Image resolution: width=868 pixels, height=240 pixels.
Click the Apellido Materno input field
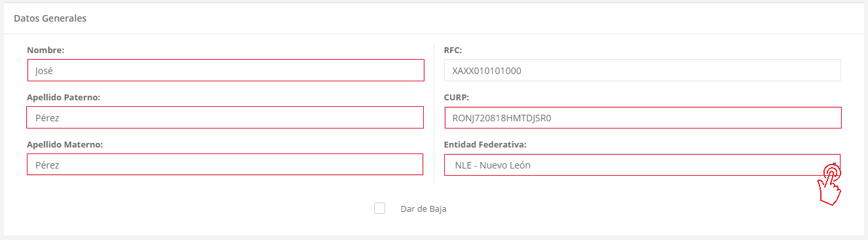tap(225, 165)
